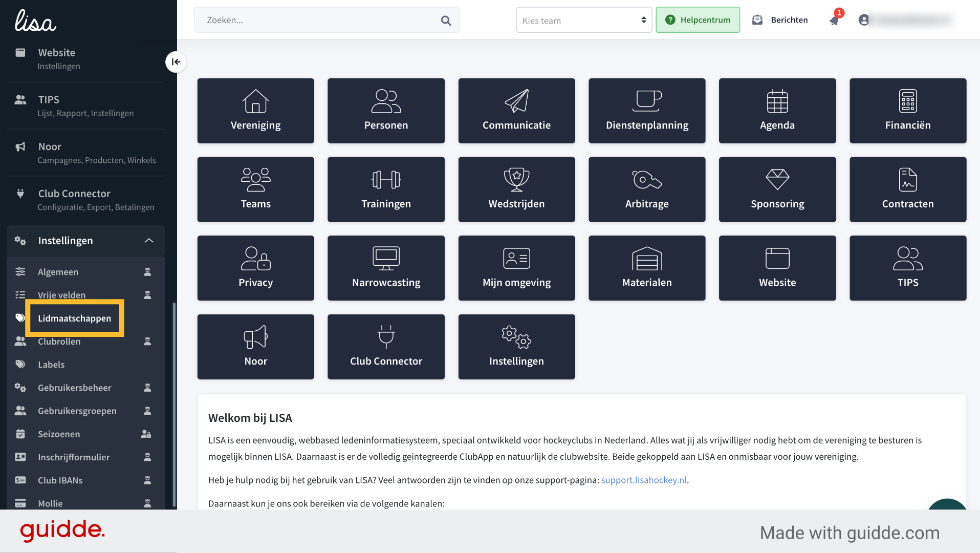The height and width of the screenshot is (553, 980).
Task: Open the Personen tile
Action: point(386,111)
